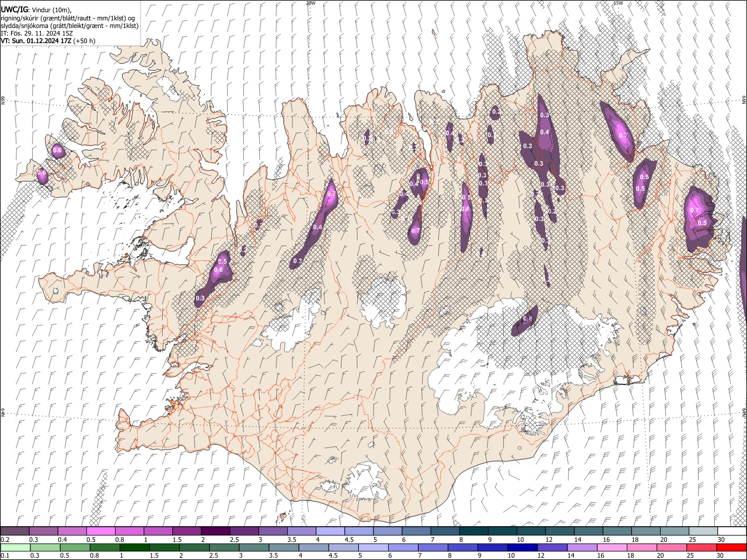Click the 15W longitude label

(618, 3)
